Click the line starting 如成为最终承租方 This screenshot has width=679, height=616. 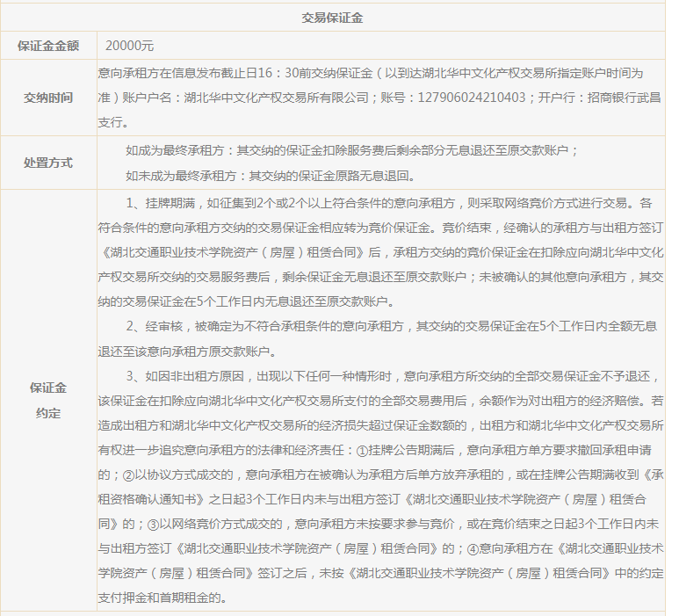pyautogui.click(x=351, y=150)
